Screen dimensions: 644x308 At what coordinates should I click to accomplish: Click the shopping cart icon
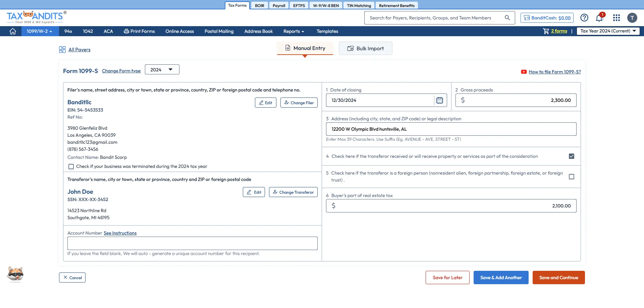tap(546, 31)
